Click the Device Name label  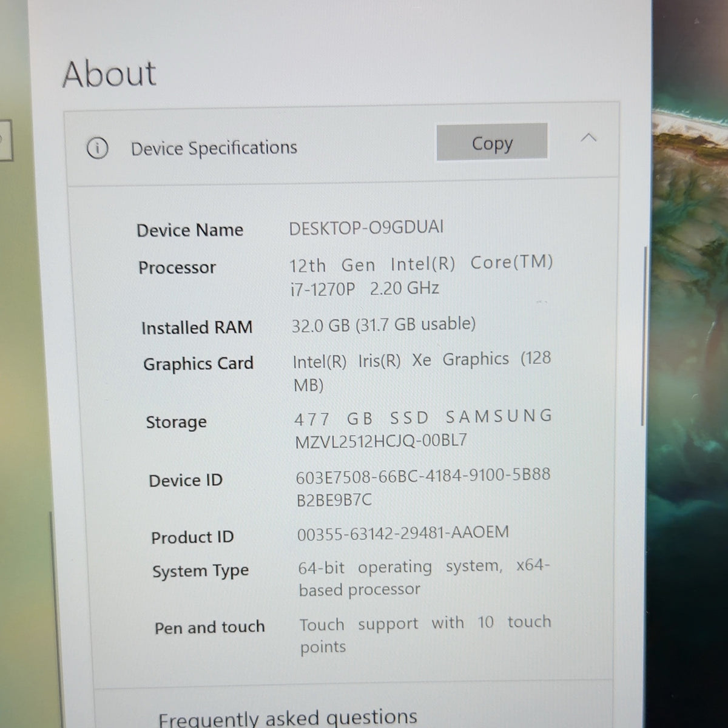pyautogui.click(x=190, y=231)
